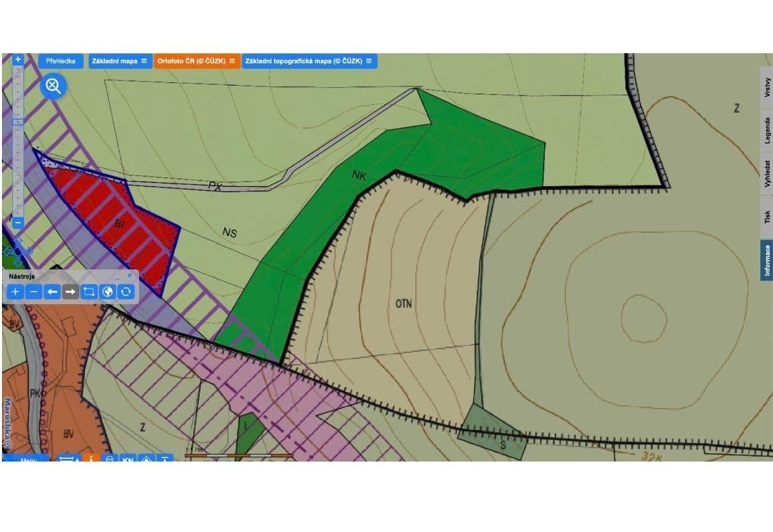This screenshot has width=773, height=532.
Task: Click the clear search magnifier icon near top left
Action: coord(53,86)
